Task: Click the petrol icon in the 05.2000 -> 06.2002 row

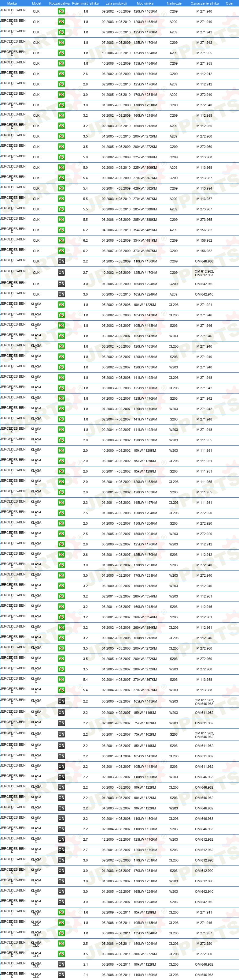Action: 61,440
